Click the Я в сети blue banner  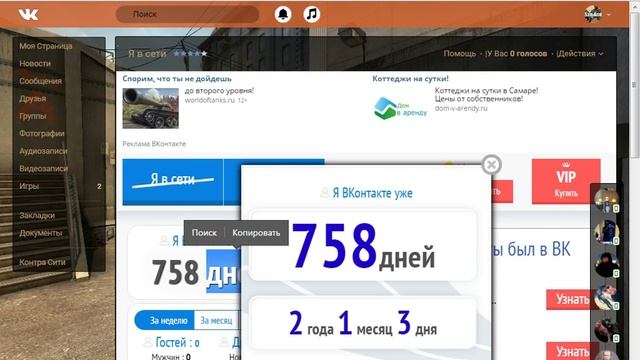(173, 182)
